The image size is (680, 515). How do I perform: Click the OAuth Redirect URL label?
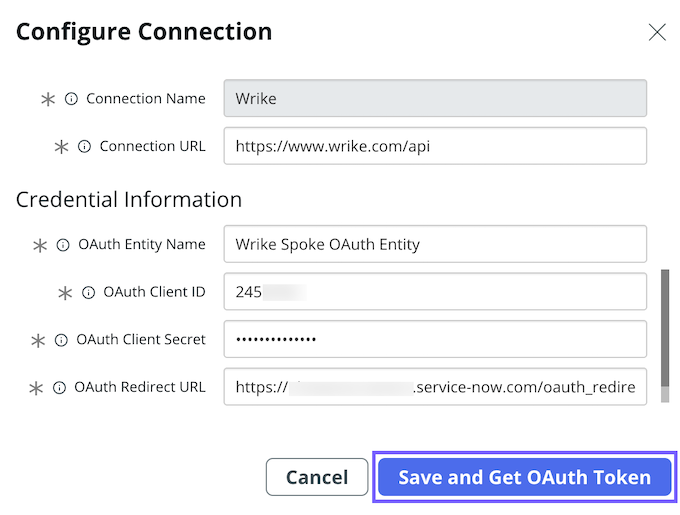pos(140,387)
